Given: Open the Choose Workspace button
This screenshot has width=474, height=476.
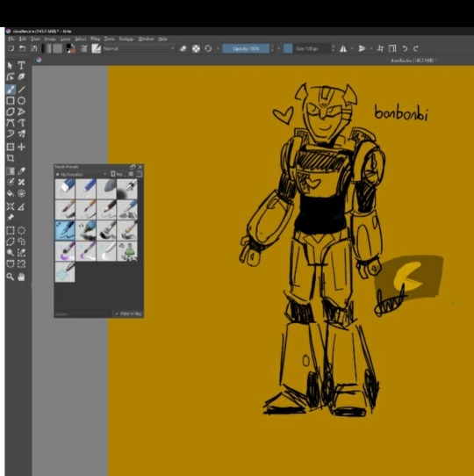Looking at the screenshot, I should coord(392,48).
